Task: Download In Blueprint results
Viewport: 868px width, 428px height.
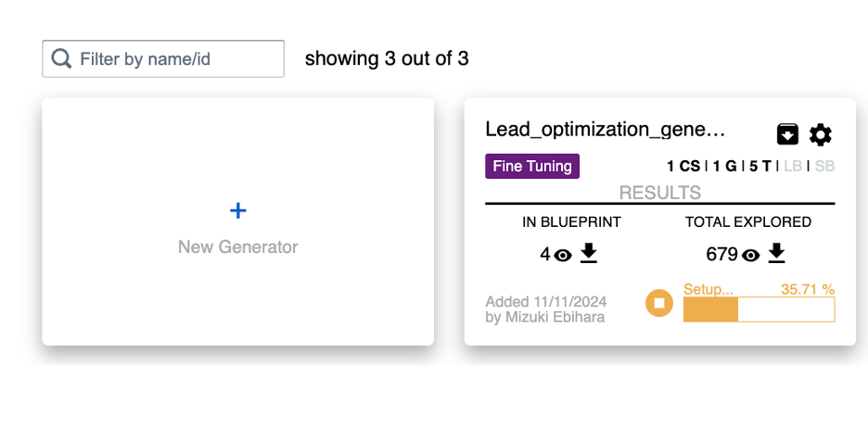Action: tap(589, 253)
